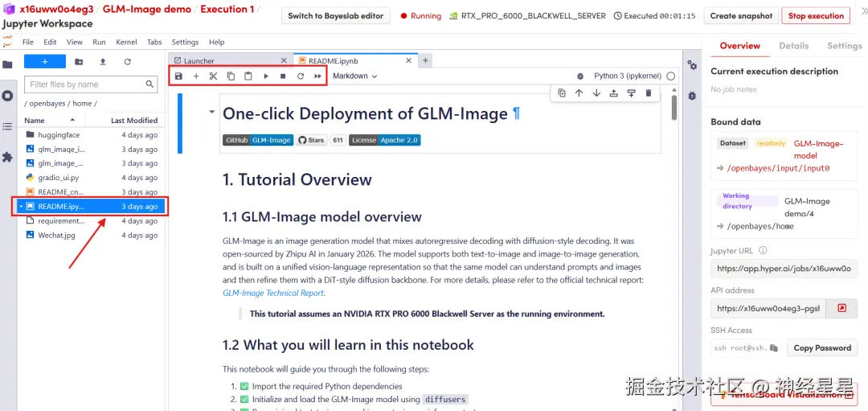Screen dimensions: 868x411
Task: Open the huggingface folder
Action: coord(92,134)
